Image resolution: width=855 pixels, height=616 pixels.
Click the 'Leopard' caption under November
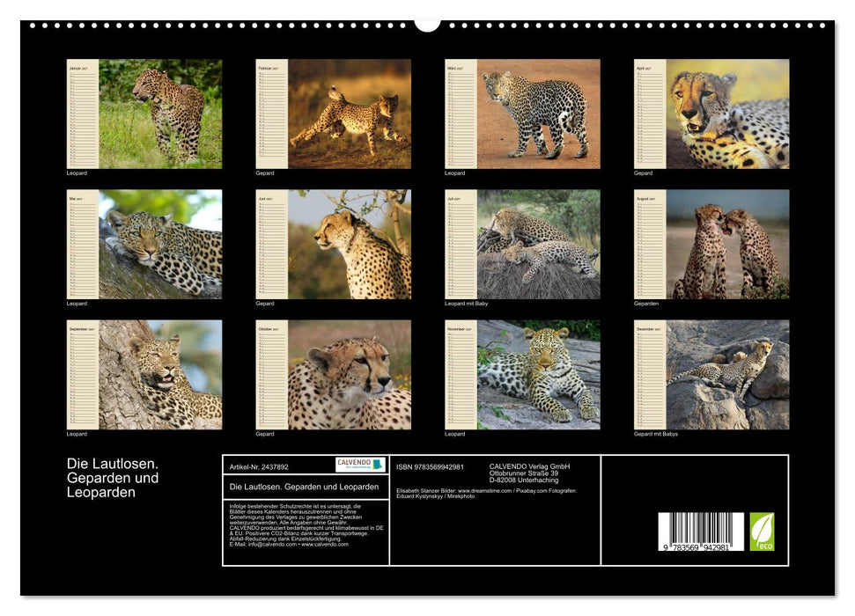tap(455, 435)
